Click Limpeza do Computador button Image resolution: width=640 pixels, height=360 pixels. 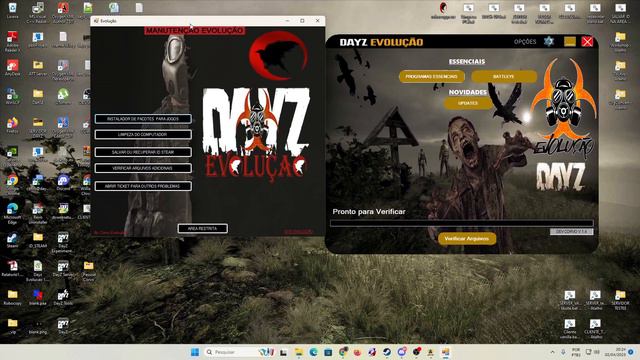(143, 135)
